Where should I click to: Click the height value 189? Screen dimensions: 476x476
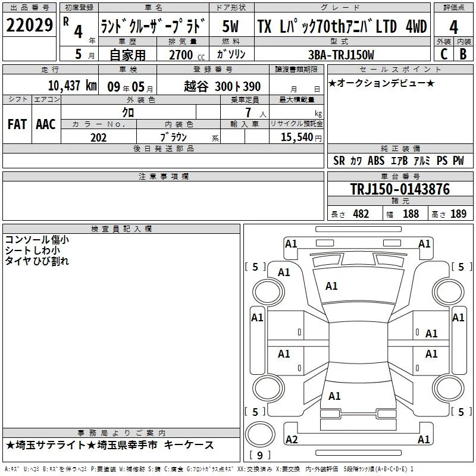pyautogui.click(x=458, y=214)
